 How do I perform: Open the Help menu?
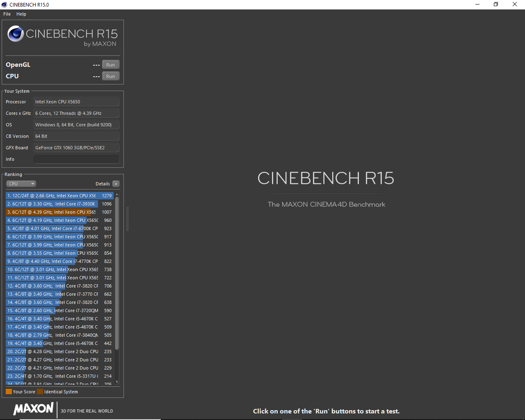[x=21, y=14]
